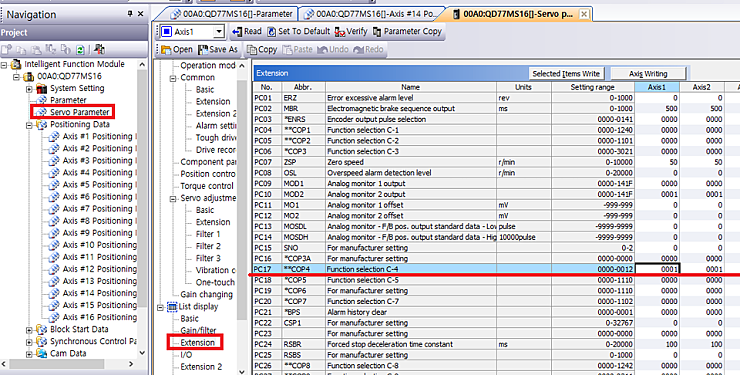
Task: Switch to 00A0:QD77MS16[]-Parameter tab
Action: coord(232,14)
